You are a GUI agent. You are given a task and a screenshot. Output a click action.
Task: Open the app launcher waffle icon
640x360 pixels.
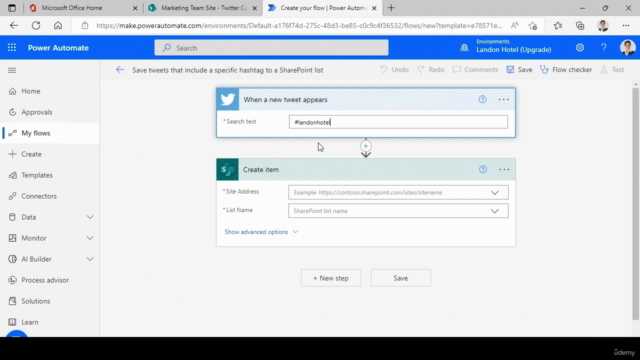click(x=12, y=48)
